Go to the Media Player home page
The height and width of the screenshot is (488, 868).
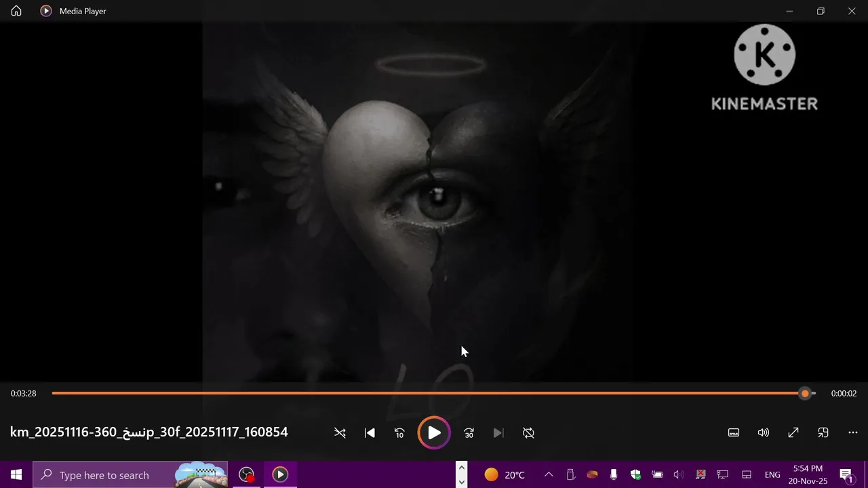pos(16,11)
